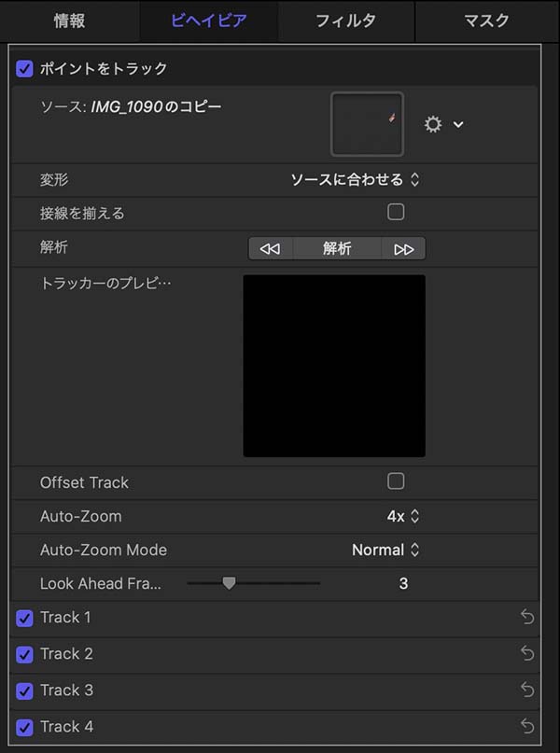Reset Track 2 with its reset arrow
This screenshot has height=753, width=560.
pos(527,654)
